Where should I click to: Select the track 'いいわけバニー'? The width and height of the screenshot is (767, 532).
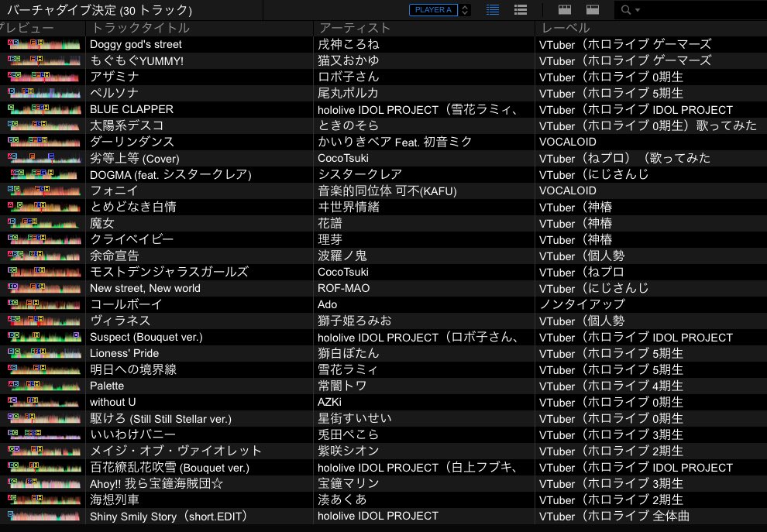tap(133, 434)
